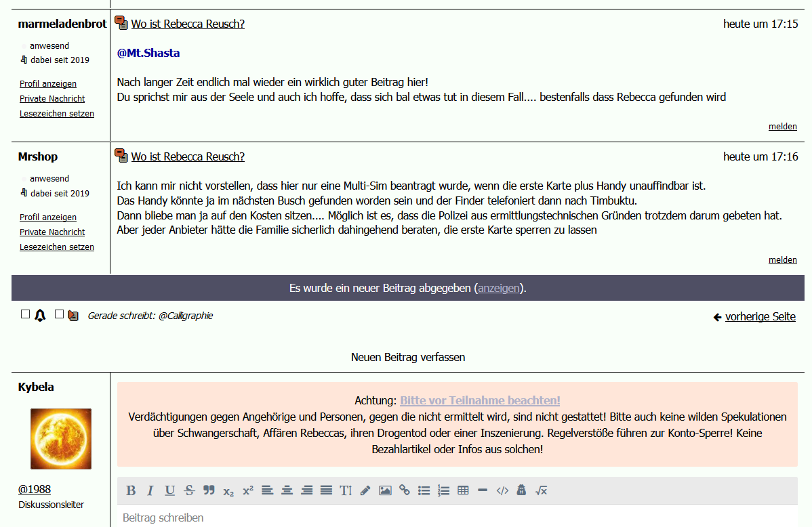Image resolution: width=812 pixels, height=527 pixels.
Task: Click into the 'Beitrag schreiben' text field
Action: (458, 518)
